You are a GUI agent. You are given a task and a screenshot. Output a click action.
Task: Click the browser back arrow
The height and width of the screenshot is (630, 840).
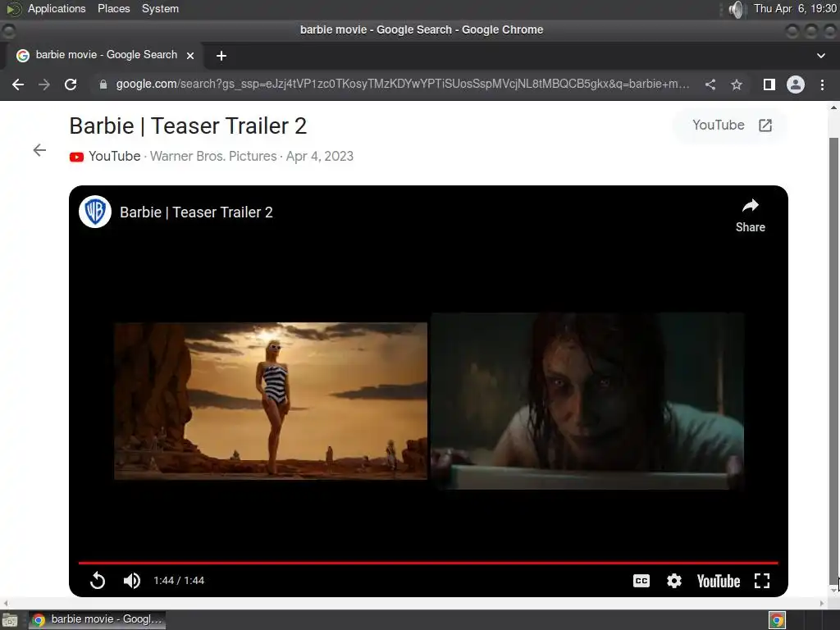pyautogui.click(x=18, y=84)
